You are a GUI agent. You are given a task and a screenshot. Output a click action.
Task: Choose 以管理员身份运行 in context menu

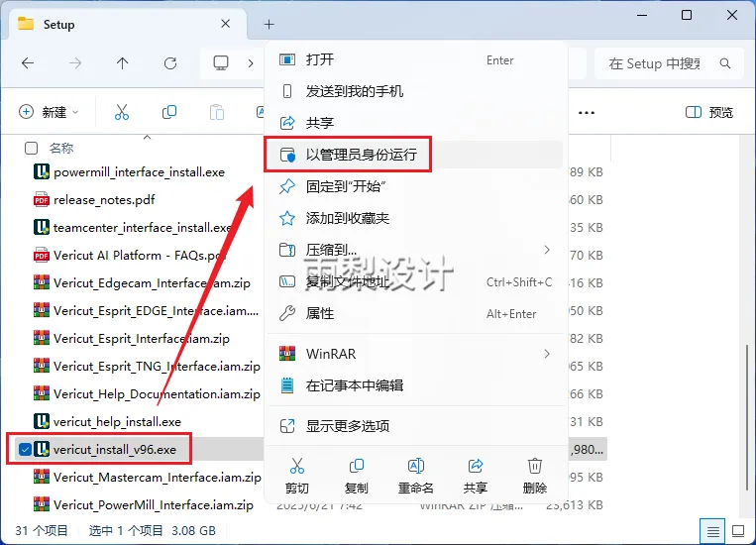415,155
